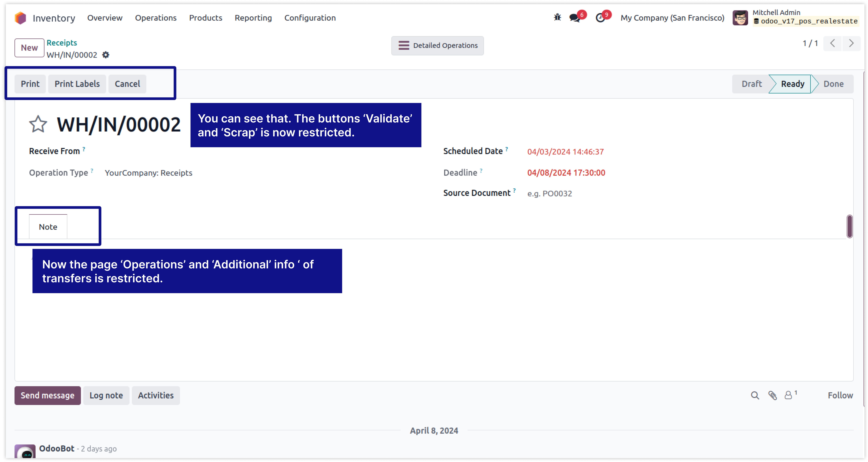This screenshot has width=868, height=462.
Task: Open the Products menu
Action: (x=206, y=18)
